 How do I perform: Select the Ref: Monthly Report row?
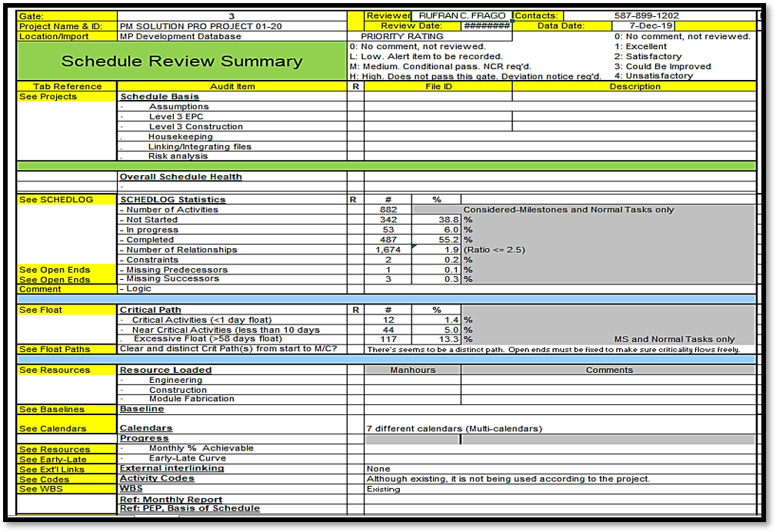[x=232, y=500]
